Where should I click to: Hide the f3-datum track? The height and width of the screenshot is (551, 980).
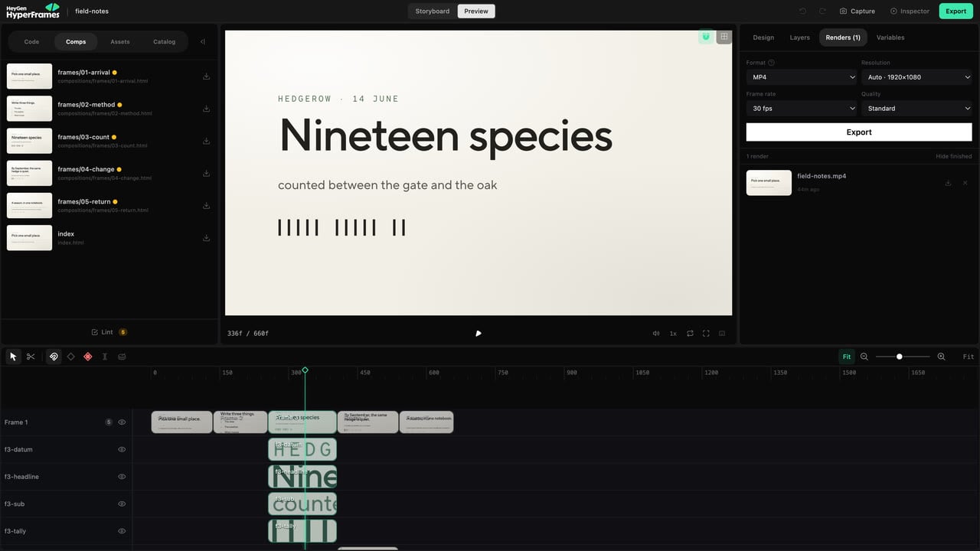point(122,449)
